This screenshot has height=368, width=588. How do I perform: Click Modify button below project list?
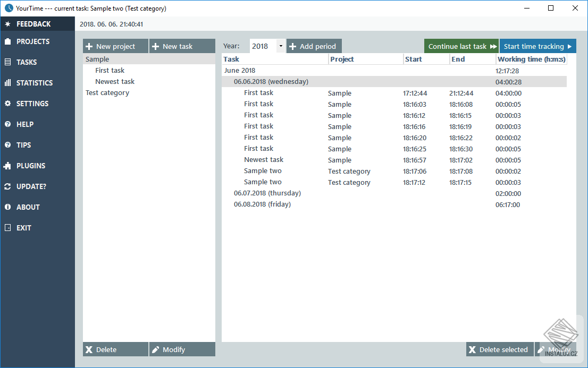(182, 349)
